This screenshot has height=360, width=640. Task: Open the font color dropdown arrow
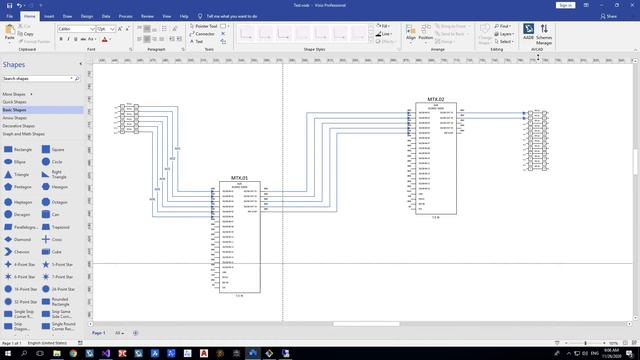[x=110, y=40]
